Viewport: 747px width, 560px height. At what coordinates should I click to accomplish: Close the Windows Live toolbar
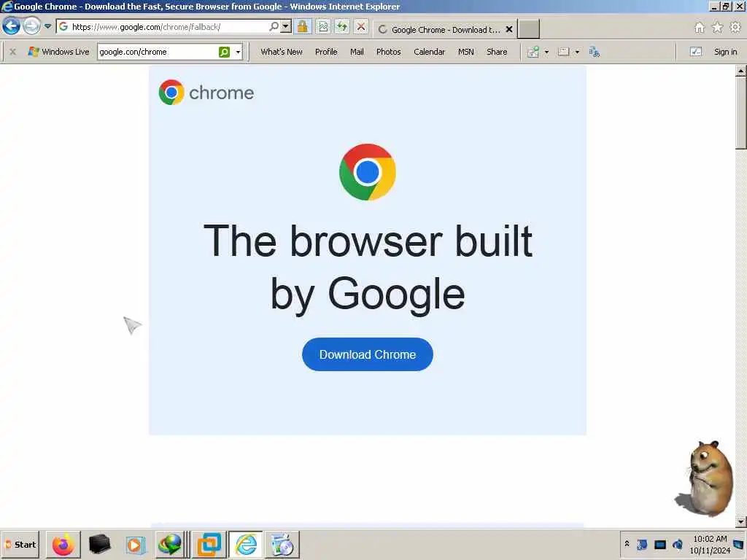[x=13, y=52]
